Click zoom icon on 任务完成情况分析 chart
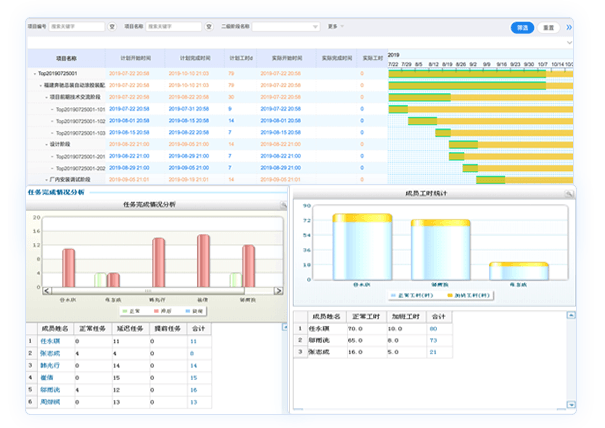This screenshot has height=428, width=605. (x=282, y=204)
